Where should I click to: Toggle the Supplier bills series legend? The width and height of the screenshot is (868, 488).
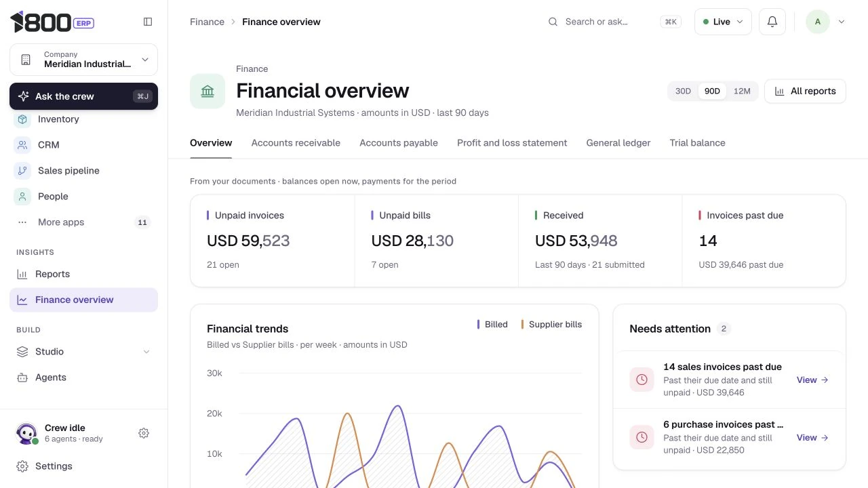tap(551, 325)
